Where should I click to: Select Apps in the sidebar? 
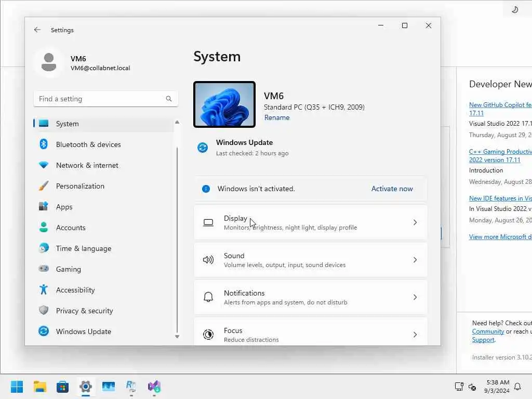coord(103,207)
